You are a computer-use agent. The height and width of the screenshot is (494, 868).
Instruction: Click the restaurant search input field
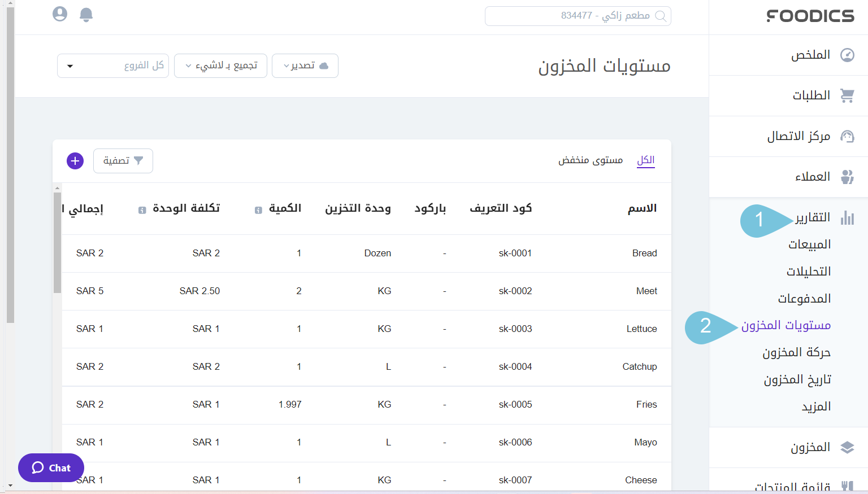(578, 16)
